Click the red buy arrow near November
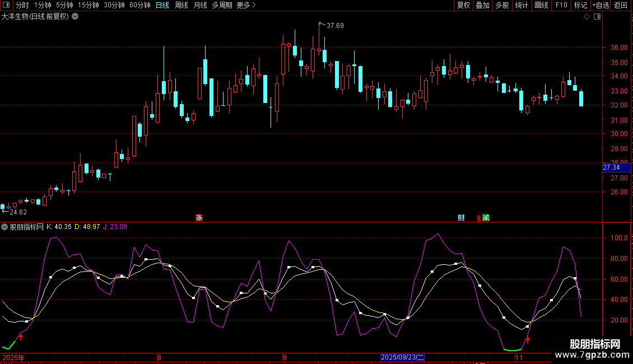633x364 pixels. coord(527,339)
